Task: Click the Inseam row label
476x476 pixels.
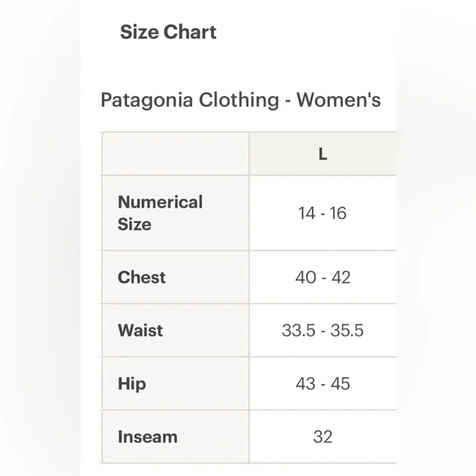Action: tap(148, 437)
